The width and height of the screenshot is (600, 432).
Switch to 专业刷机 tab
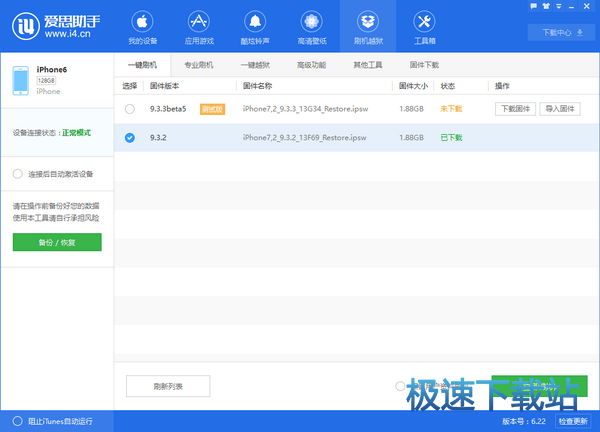[x=199, y=65]
